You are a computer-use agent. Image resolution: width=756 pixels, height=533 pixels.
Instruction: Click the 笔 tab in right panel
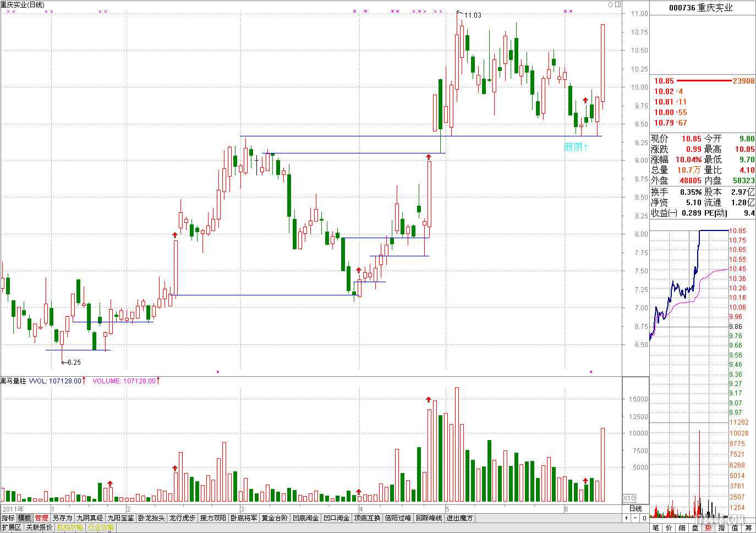click(x=656, y=528)
